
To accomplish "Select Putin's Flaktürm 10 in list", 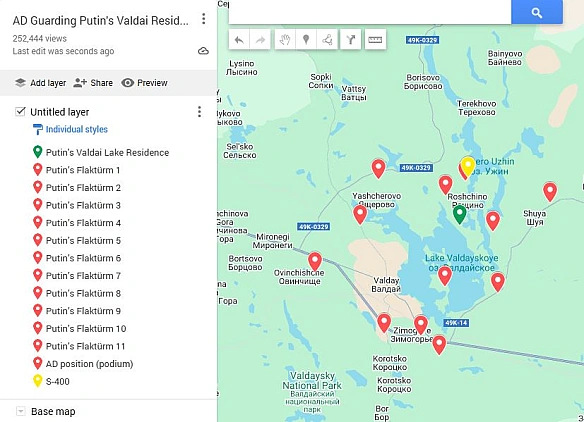I will (86, 329).
